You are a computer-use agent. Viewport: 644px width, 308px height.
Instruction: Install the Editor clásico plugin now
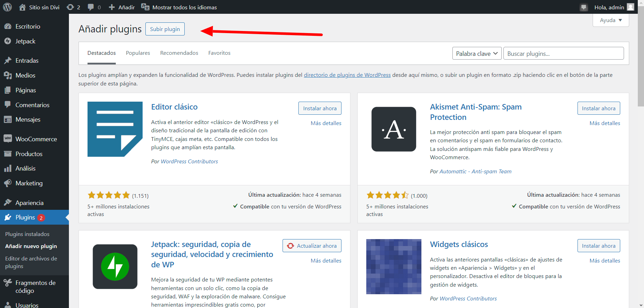pyautogui.click(x=320, y=108)
